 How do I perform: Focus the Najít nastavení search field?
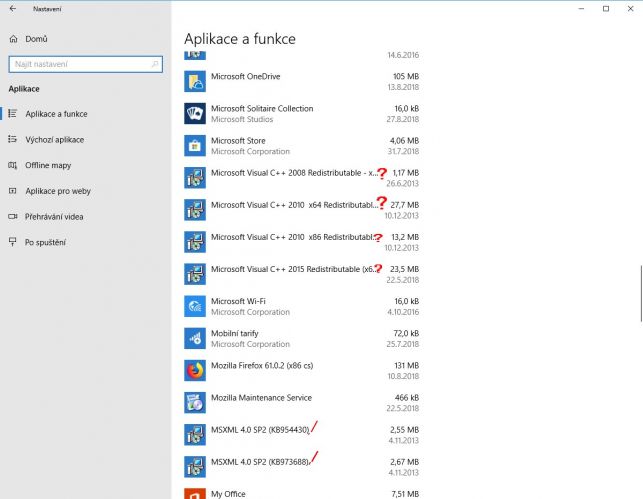pyautogui.click(x=86, y=64)
